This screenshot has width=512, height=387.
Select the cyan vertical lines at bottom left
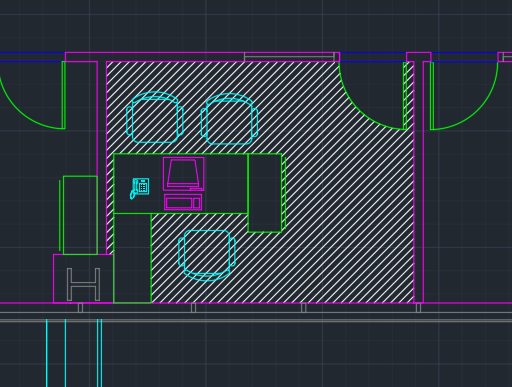pyautogui.click(x=74, y=353)
